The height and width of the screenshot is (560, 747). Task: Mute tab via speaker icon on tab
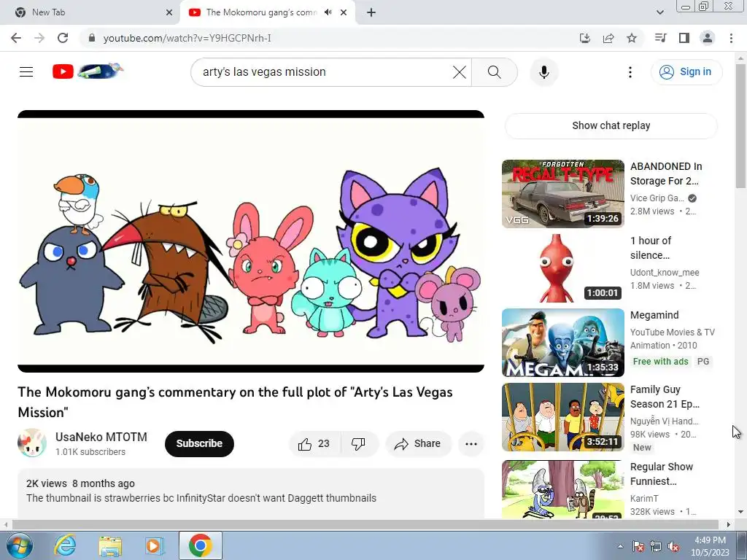[x=328, y=12]
